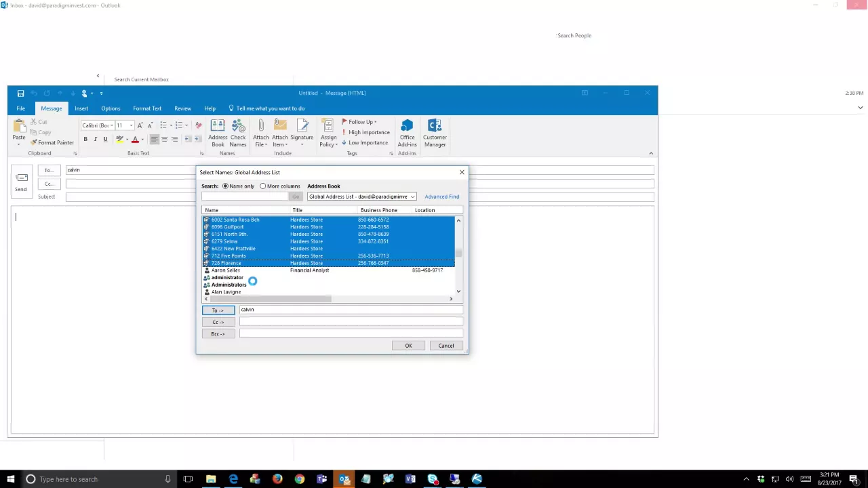Grow the font size
This screenshot has width=868, height=488.
click(140, 125)
